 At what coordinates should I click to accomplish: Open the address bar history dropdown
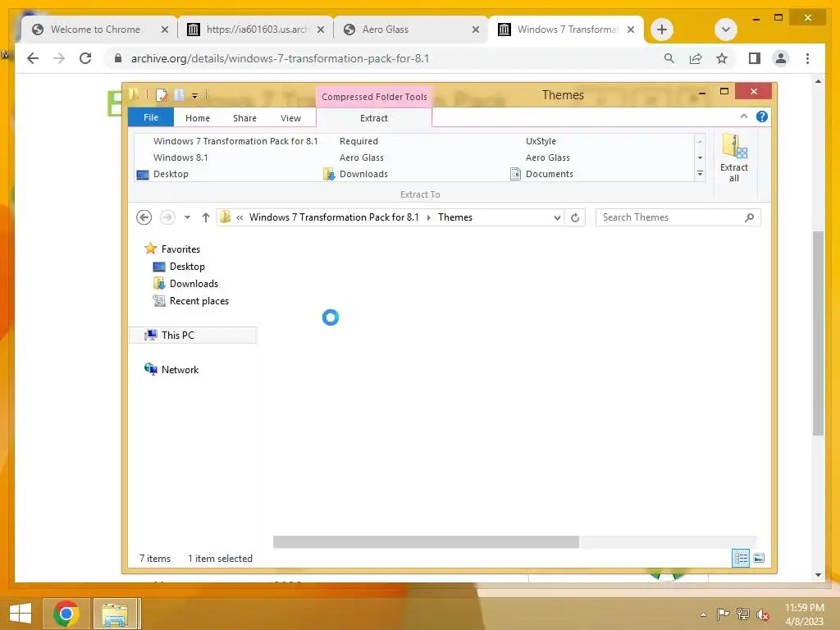point(557,217)
